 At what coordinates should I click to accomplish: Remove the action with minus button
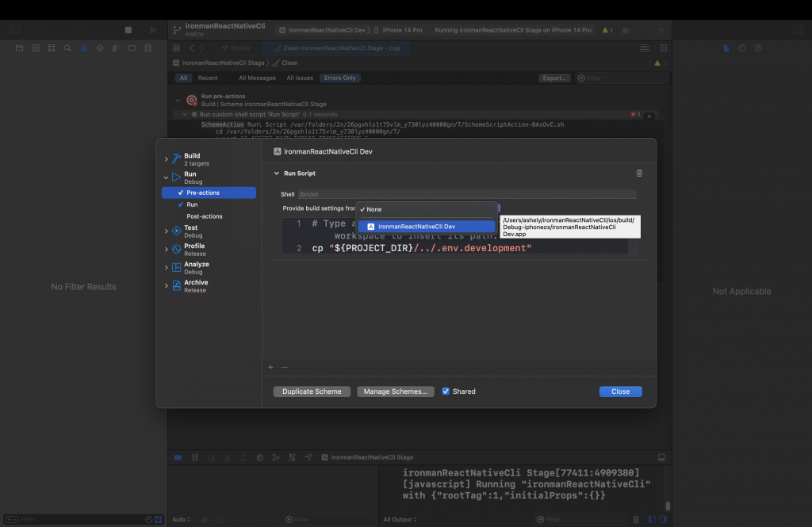point(285,367)
